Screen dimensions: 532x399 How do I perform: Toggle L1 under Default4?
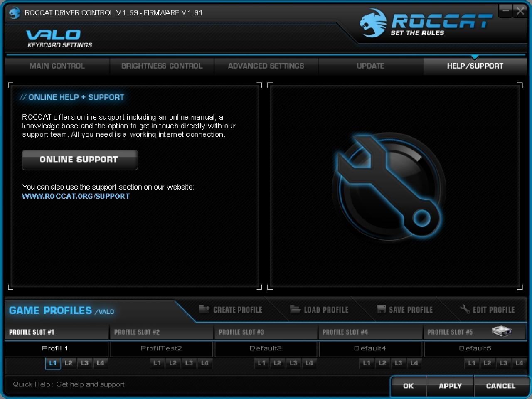tap(367, 363)
